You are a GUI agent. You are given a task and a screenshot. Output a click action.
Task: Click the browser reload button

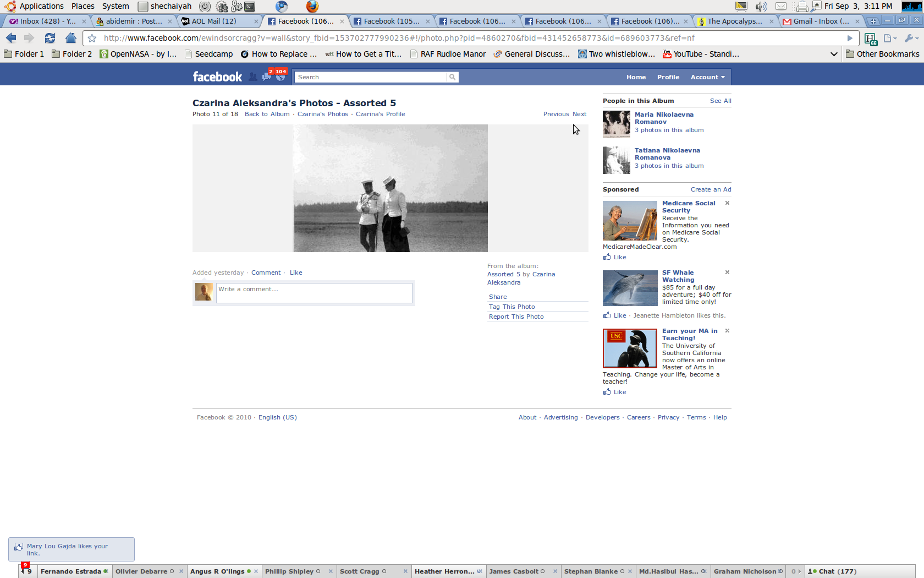pyautogui.click(x=50, y=38)
